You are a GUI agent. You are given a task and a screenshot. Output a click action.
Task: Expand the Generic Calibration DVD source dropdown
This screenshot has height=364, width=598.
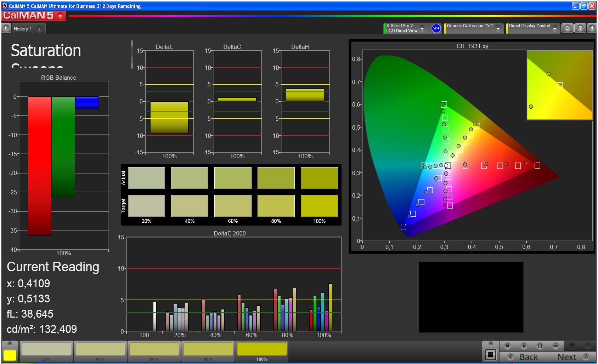coord(498,29)
